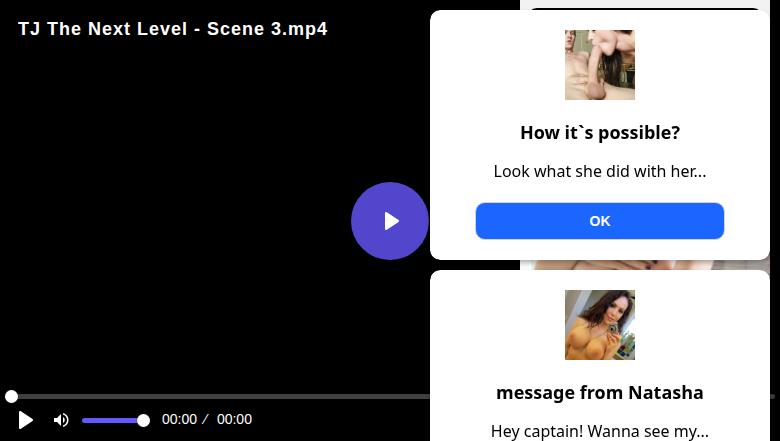The image size is (780, 441).
Task: Mute audio with the speaker icon
Action: pyautogui.click(x=61, y=420)
